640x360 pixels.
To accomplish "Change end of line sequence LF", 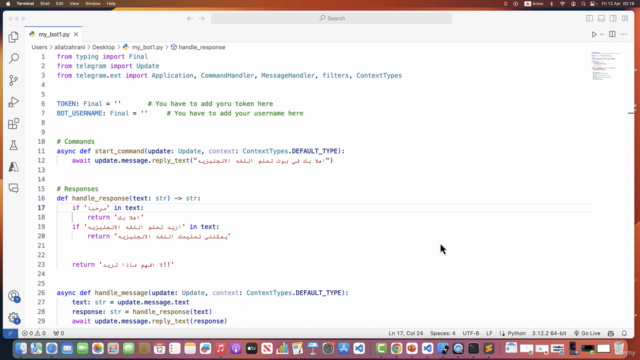I will [x=489, y=333].
